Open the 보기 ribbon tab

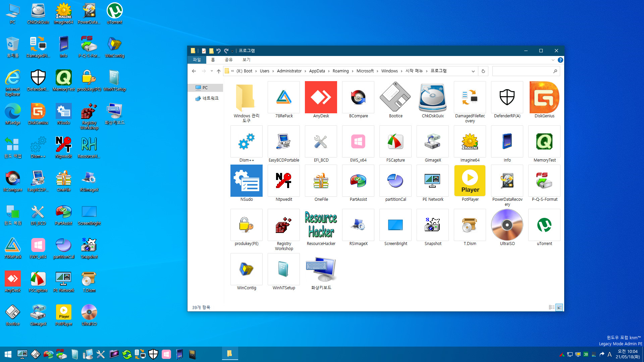[x=246, y=60]
